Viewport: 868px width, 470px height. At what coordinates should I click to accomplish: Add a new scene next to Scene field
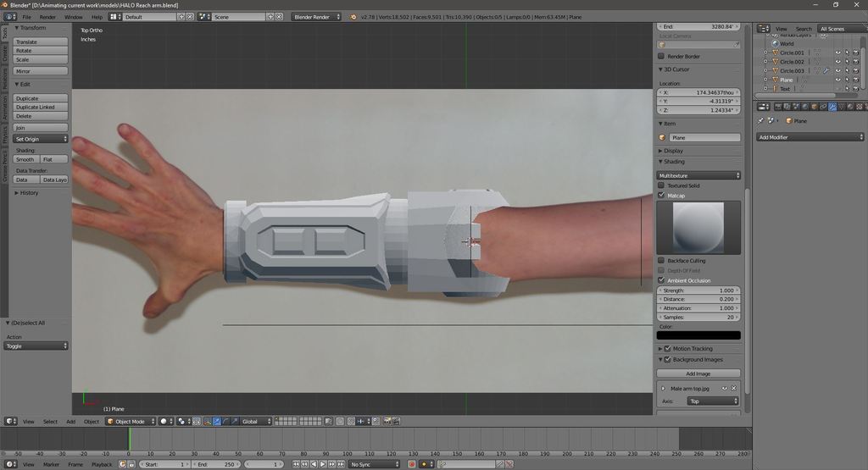click(x=270, y=17)
